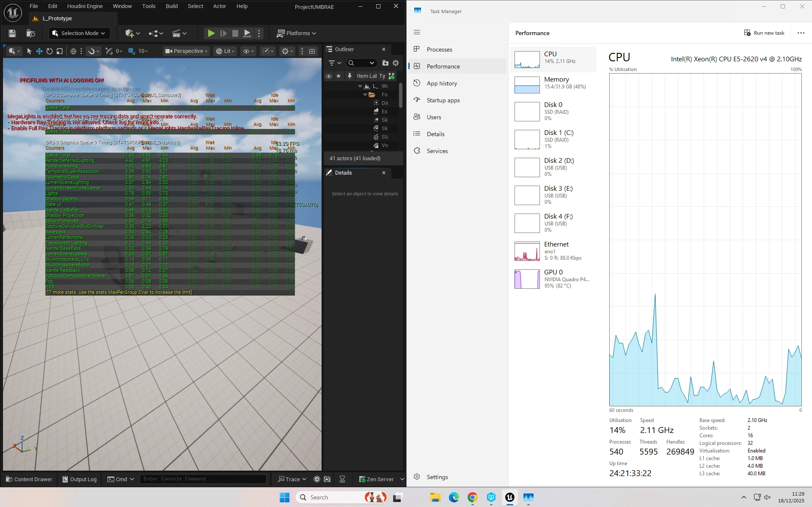Open App history in Task Manager
The image size is (812, 507).
(x=457, y=83)
